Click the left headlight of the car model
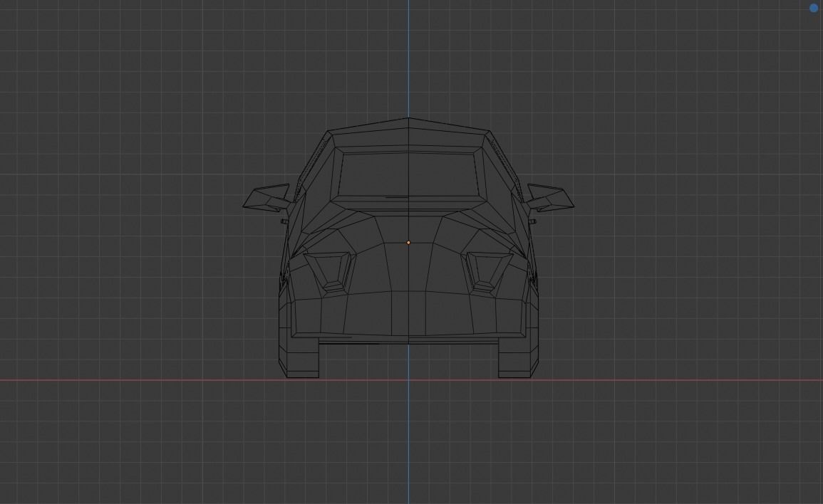 [x=328, y=271]
